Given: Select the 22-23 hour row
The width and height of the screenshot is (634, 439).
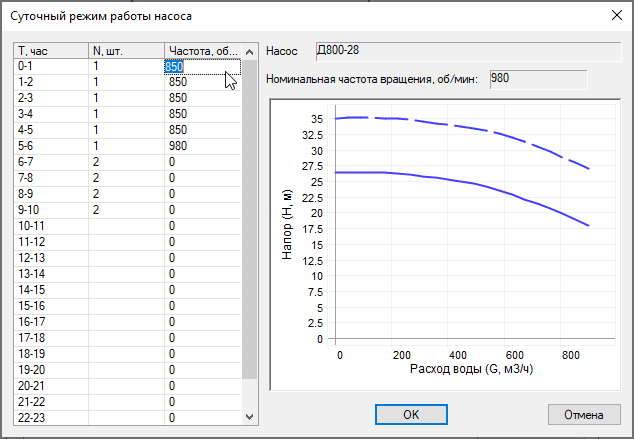Looking at the screenshot, I should click(50, 416).
